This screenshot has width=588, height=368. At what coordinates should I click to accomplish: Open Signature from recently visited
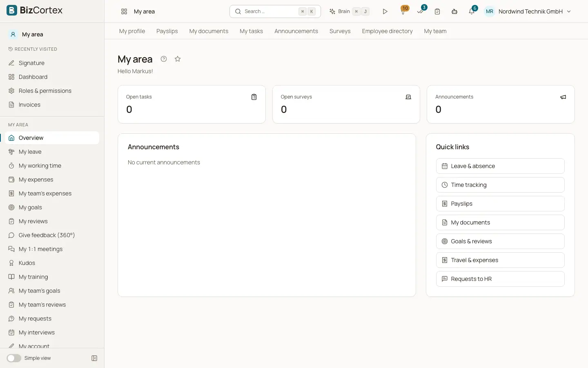point(52,63)
